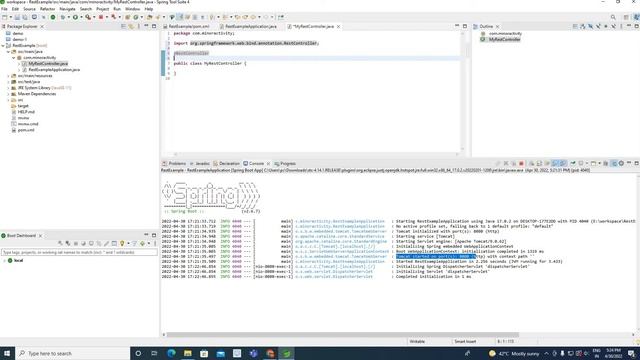
Task: Click the green Run toolbar icon
Action: click(75, 17)
